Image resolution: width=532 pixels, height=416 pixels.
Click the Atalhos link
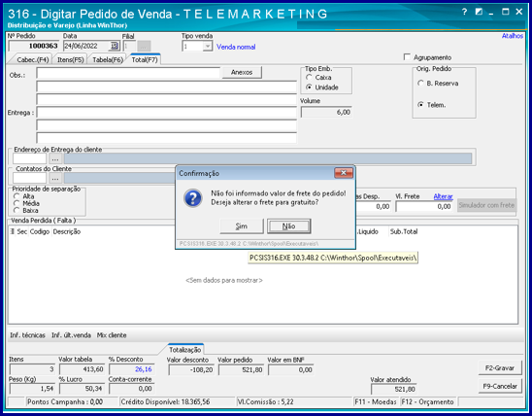click(x=513, y=36)
